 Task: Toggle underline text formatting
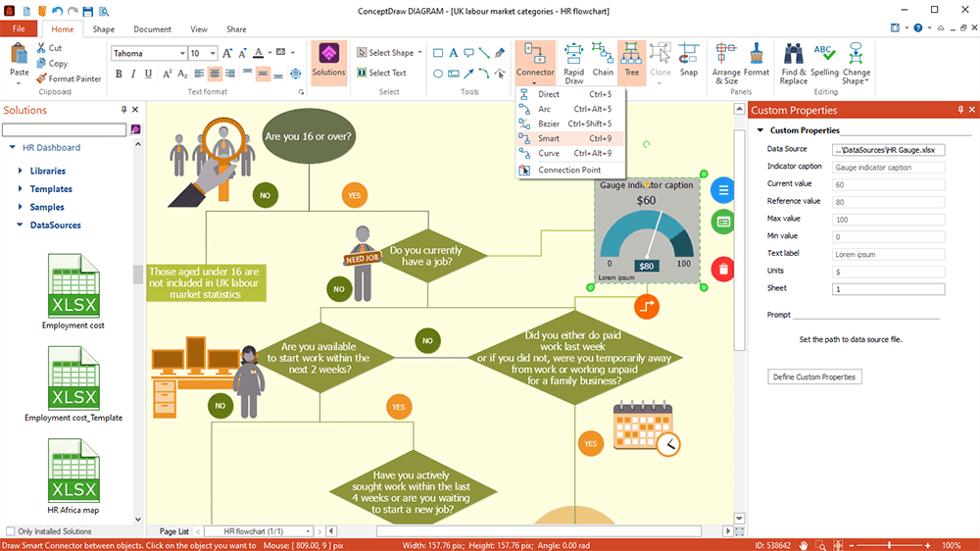click(147, 74)
